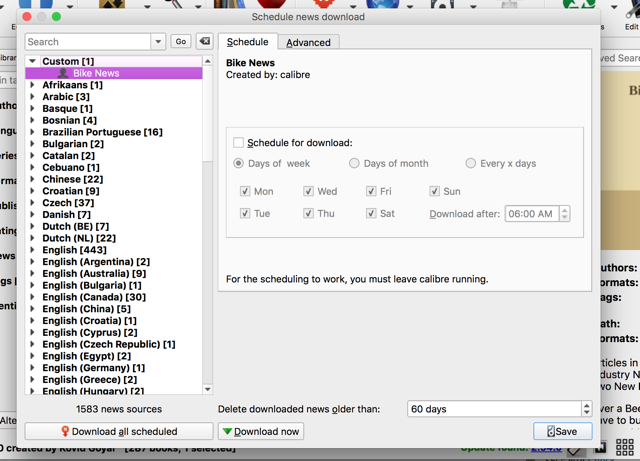Select the English (China) [5] tree row
Screen dimensions: 640x461
(113, 309)
